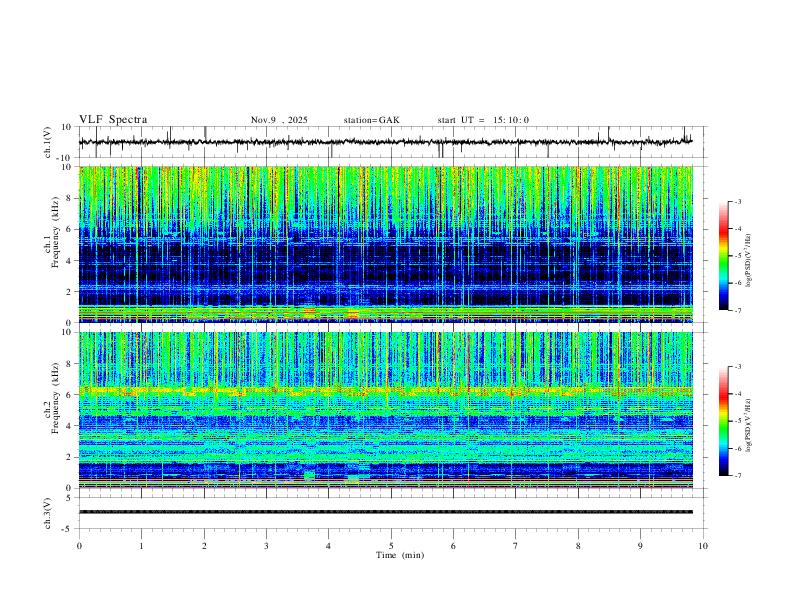The width and height of the screenshot is (792, 612).
Task: Click the yellow 6 kHz band in ch.2
Action: coord(386,390)
